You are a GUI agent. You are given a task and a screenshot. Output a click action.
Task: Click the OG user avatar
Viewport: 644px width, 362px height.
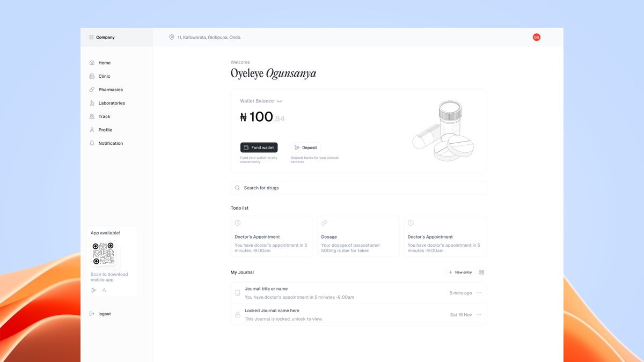pyautogui.click(x=536, y=38)
